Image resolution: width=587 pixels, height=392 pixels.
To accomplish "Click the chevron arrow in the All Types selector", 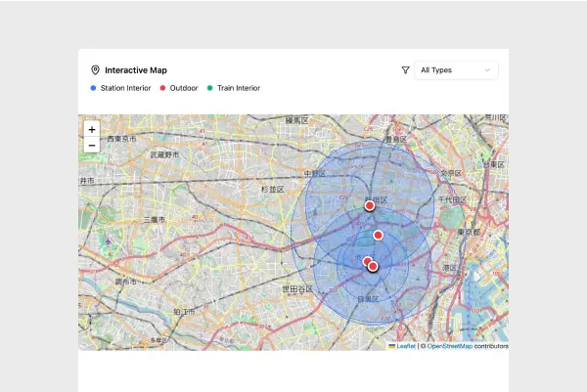I will (486, 70).
